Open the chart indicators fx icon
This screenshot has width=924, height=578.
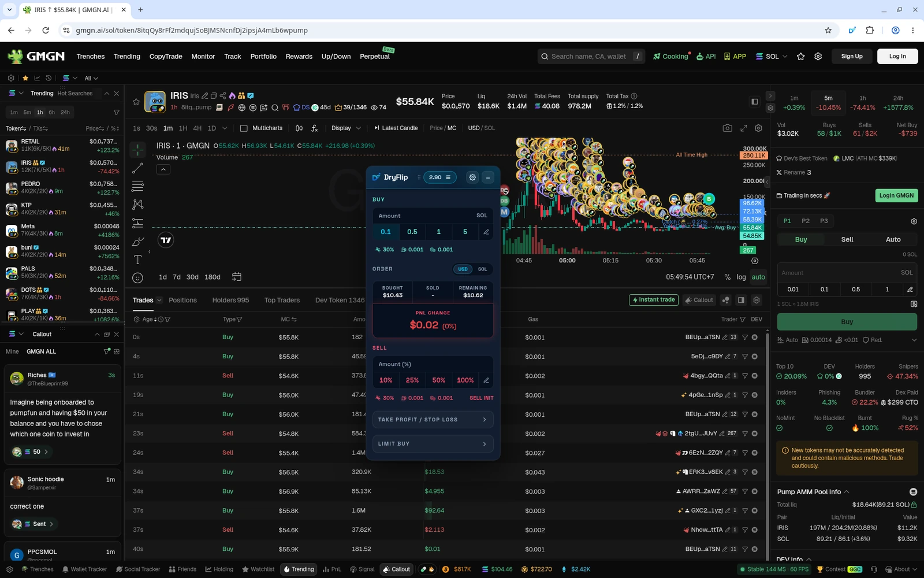click(314, 128)
